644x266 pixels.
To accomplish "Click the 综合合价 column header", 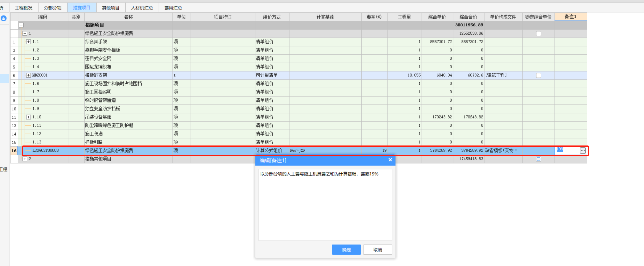I will (468, 17).
